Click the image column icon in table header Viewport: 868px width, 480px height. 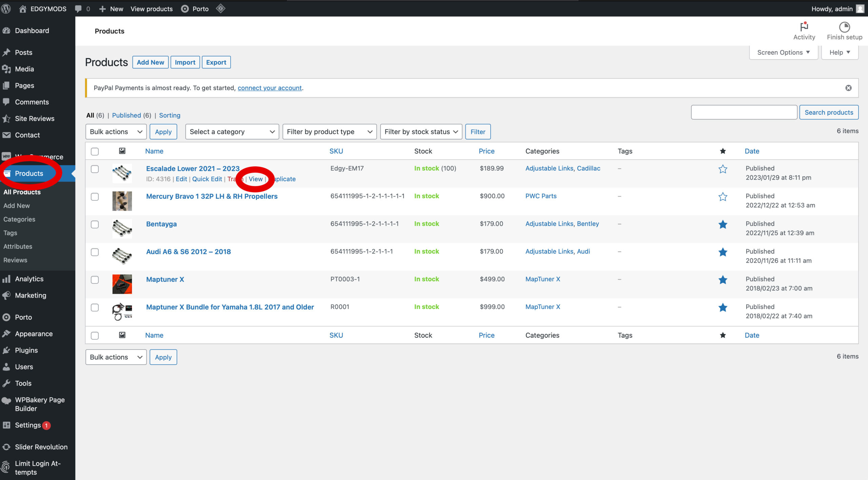122,151
